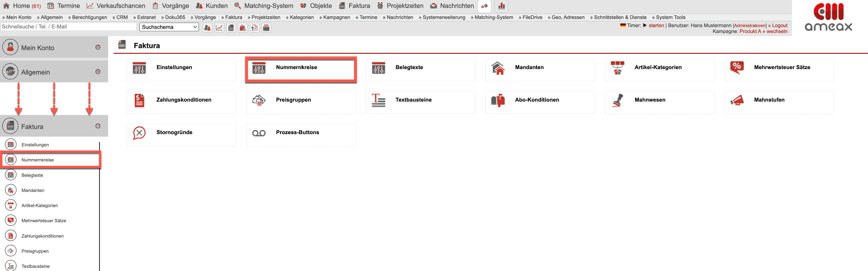
Task: Open Stornogründe via its X icon
Action: pos(139,133)
